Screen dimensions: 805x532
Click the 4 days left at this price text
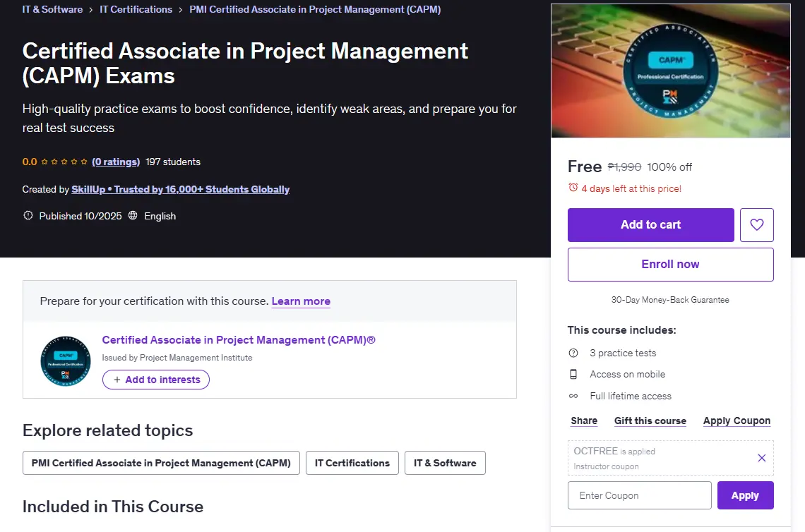click(631, 188)
